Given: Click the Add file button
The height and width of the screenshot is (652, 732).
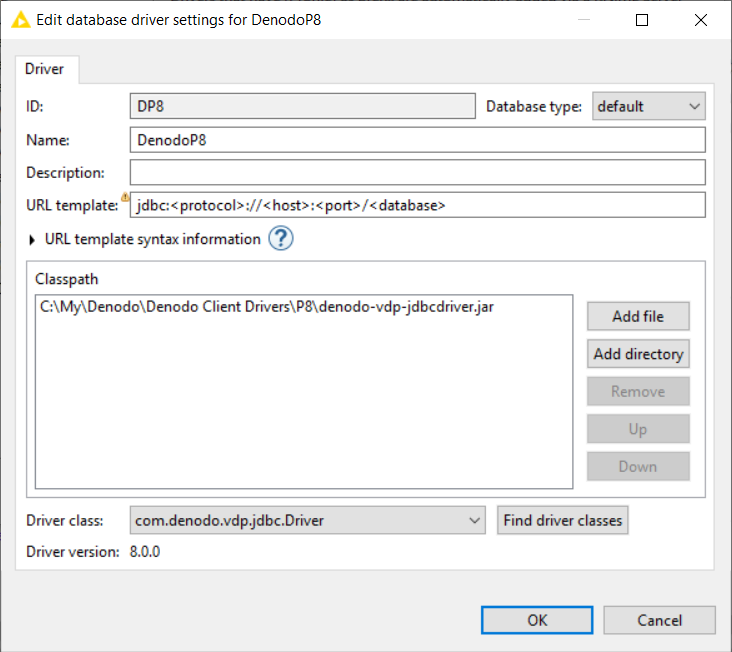Looking at the screenshot, I should coord(638,316).
